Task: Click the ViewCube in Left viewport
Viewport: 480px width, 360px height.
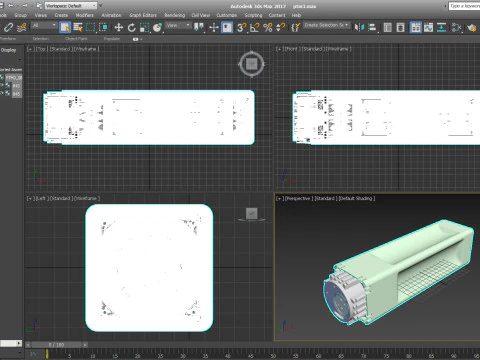Action: click(x=252, y=214)
